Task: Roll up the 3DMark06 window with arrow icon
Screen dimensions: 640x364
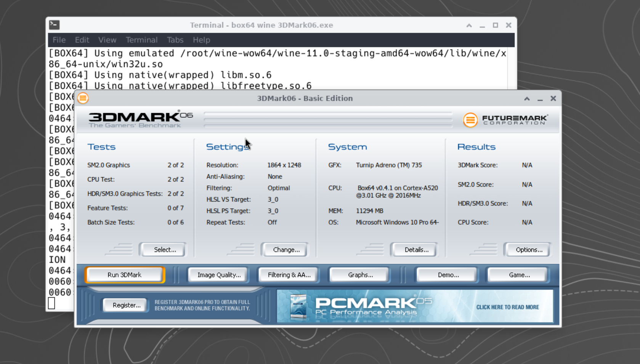Action: 527,99
